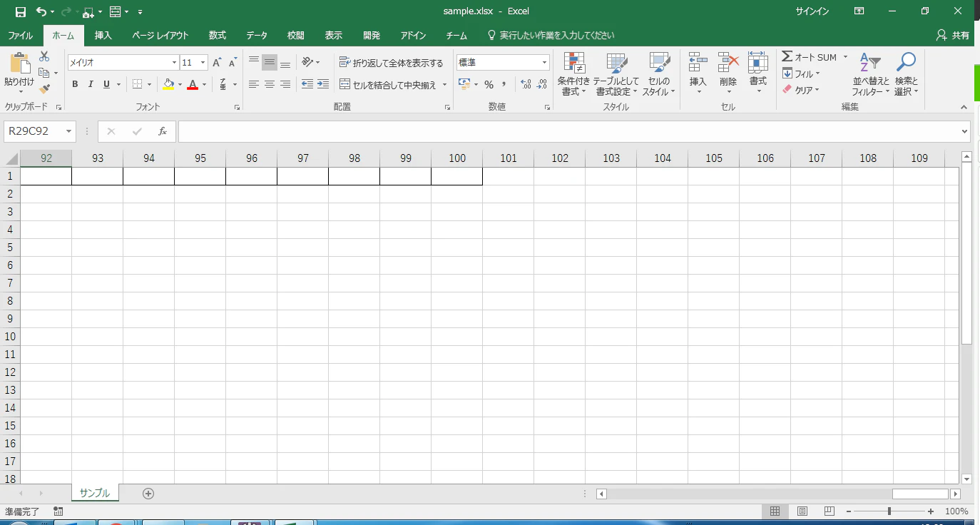Expand the formula bar
This screenshot has width=980, height=525.
(965, 131)
